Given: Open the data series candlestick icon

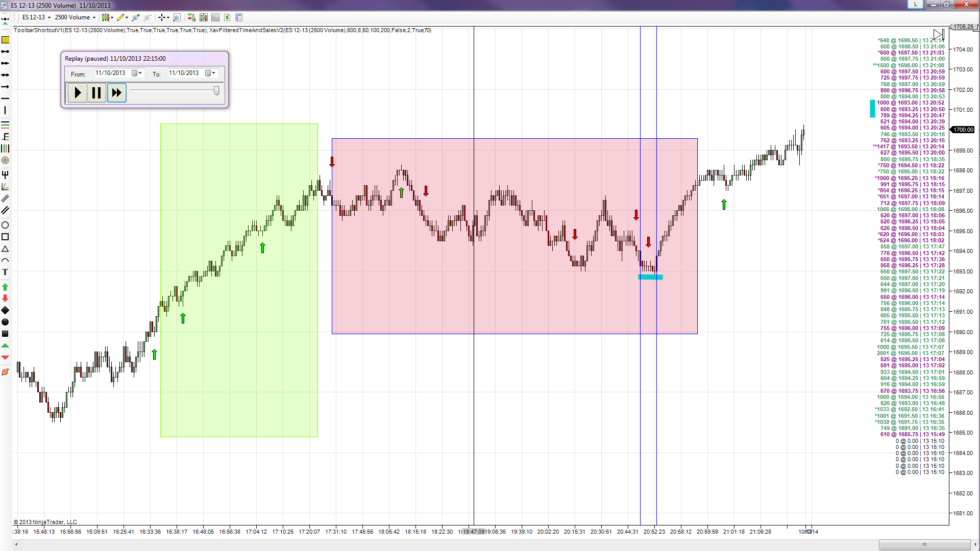Looking at the screenshot, I should click(204, 17).
